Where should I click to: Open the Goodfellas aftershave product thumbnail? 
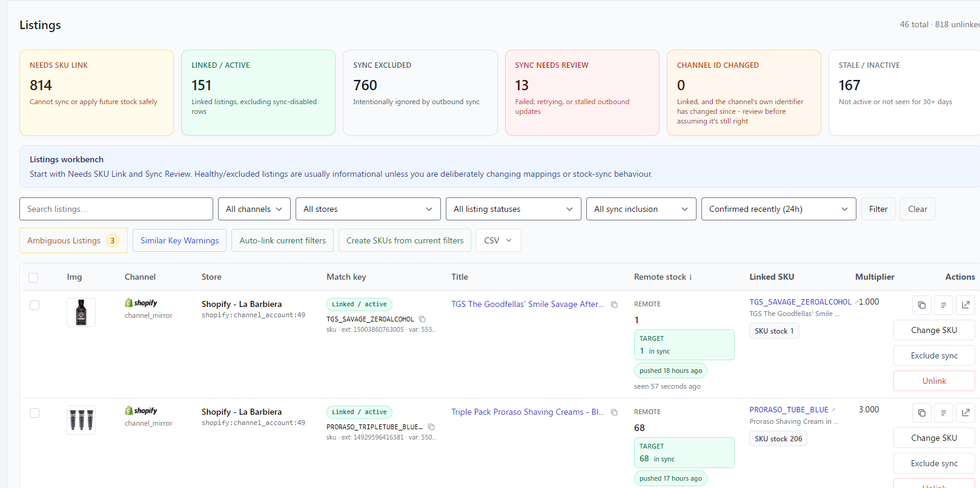tap(81, 312)
